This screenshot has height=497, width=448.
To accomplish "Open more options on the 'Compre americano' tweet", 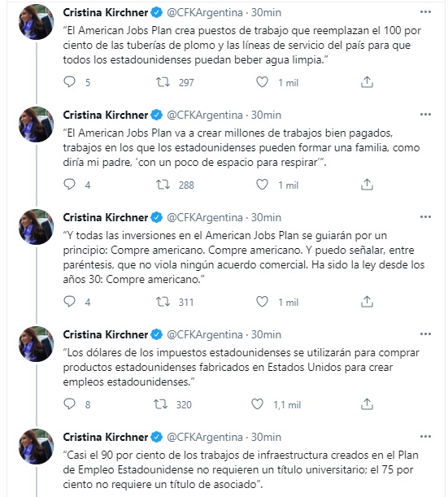I will [425, 217].
